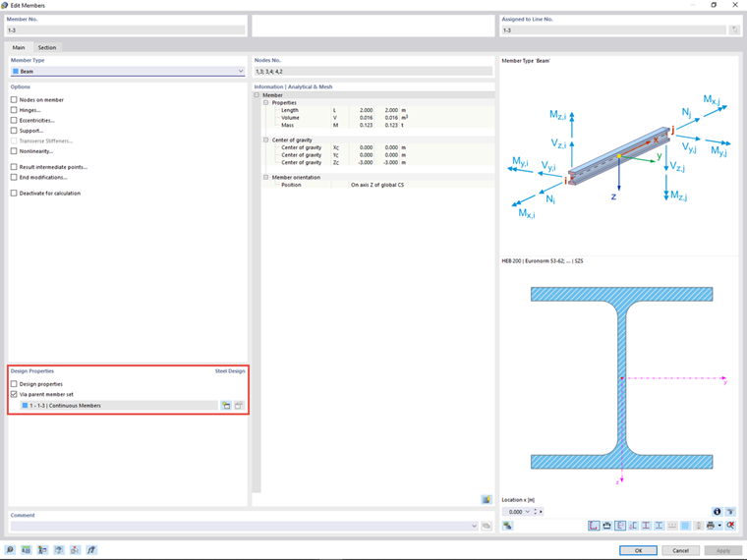Viewport: 747px width, 560px height.
Task: Click the view/monitor icon in the bottom toolbar
Action: click(x=59, y=550)
